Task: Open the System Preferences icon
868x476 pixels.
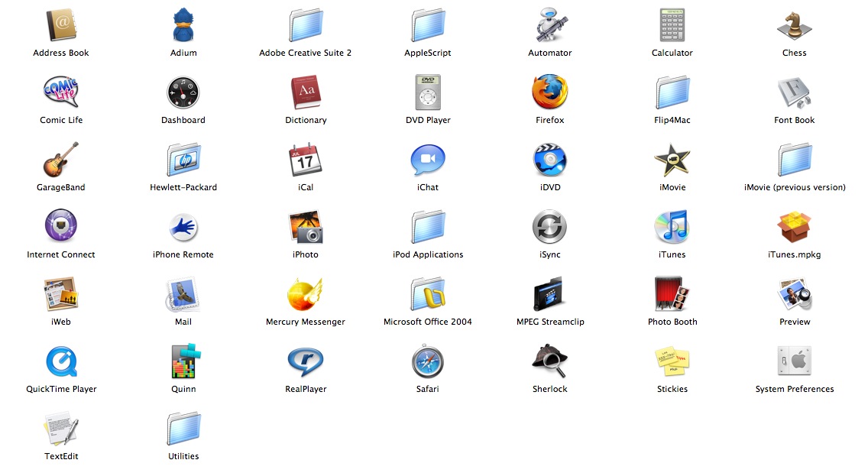Action: point(795,361)
